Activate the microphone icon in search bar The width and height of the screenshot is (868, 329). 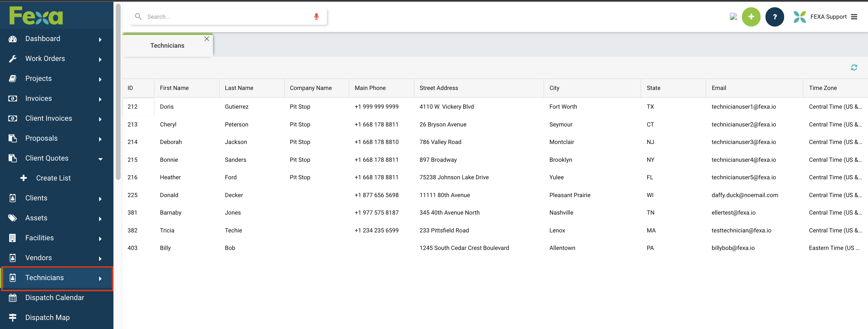click(316, 16)
